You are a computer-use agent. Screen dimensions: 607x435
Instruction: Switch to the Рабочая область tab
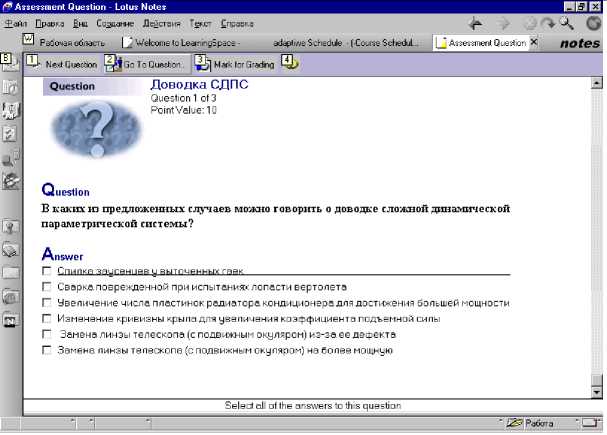72,43
